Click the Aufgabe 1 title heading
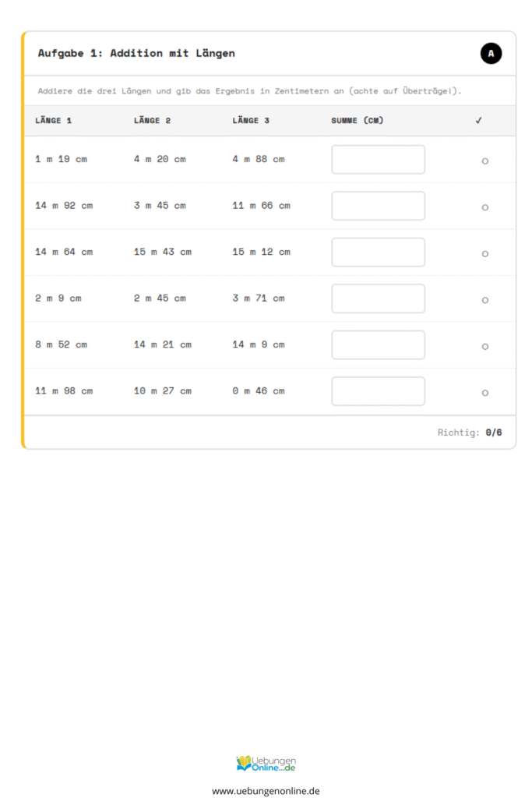 click(x=136, y=54)
